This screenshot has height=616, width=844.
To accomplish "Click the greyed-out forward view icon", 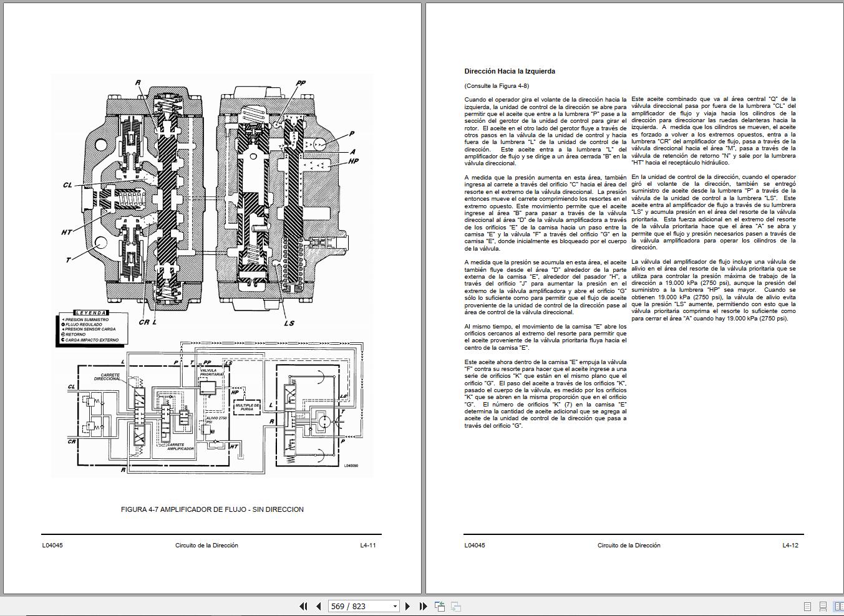I will coord(456,606).
